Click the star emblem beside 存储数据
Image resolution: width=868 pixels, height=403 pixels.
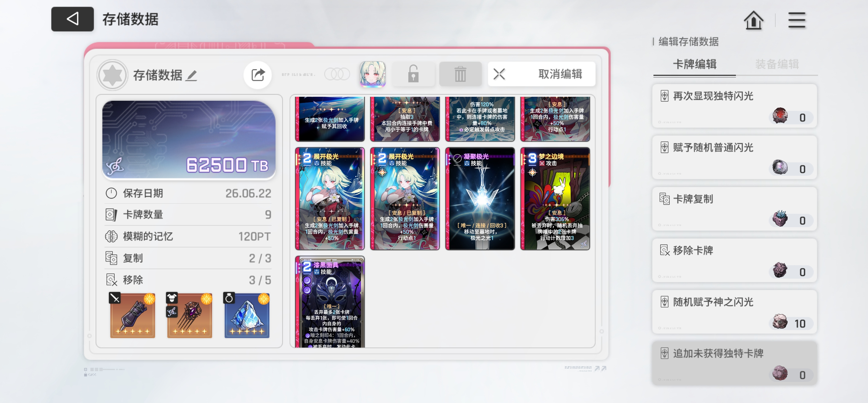coord(112,75)
